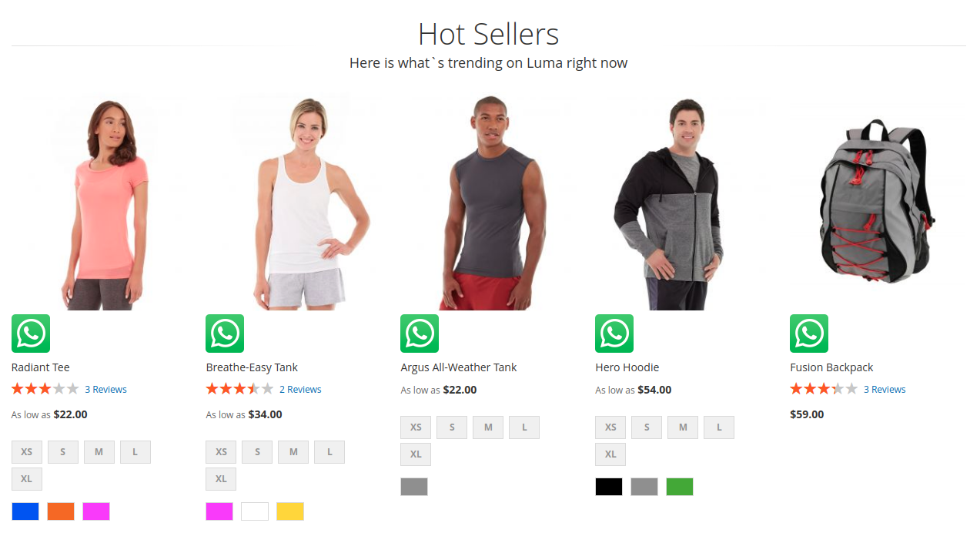Choose the yellow swatch for Breathe-Easy Tank
This screenshot has height=543, width=980.
(x=290, y=511)
